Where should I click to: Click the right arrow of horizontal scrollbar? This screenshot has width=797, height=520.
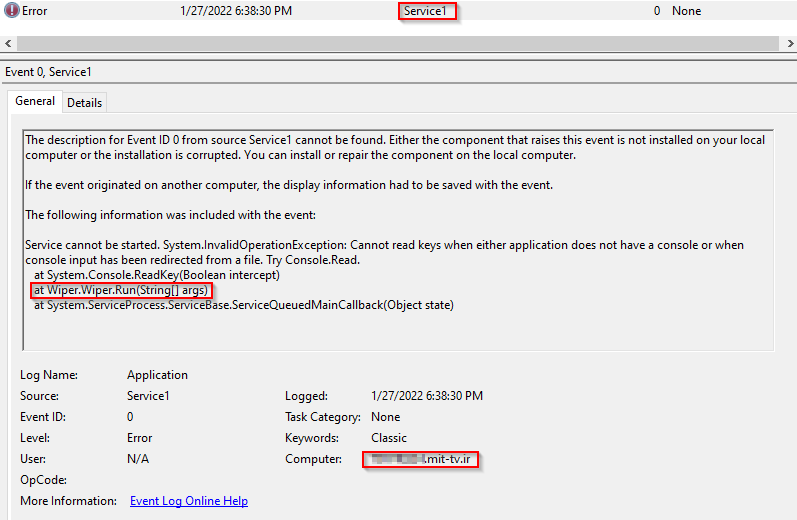coord(789,44)
